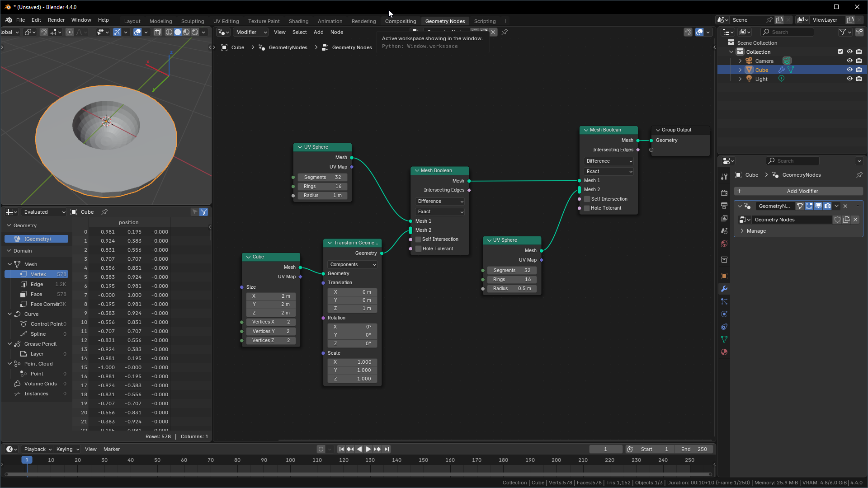868x488 pixels.
Task: Click the Add Modifier button
Action: [798, 191]
